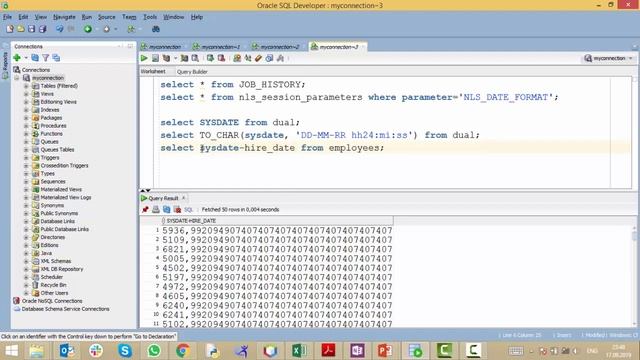This screenshot has width=640, height=360.
Task: Click the green Back navigation icon
Action: [x=88, y=29]
